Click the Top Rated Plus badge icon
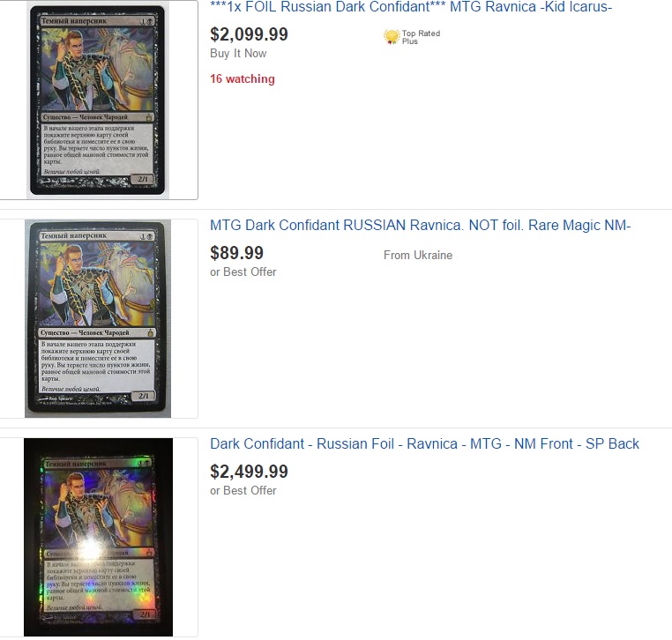The image size is (672, 640). click(391, 37)
